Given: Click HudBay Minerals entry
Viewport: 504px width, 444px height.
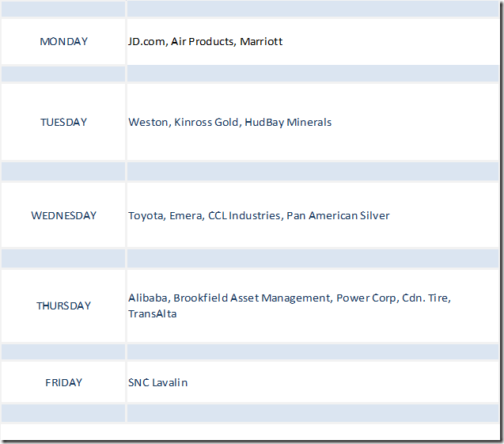Looking at the screenshot, I should [288, 122].
